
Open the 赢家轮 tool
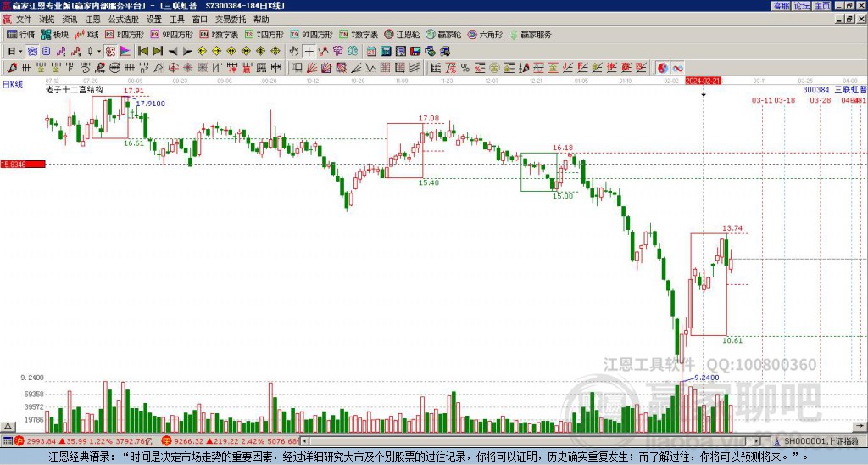coord(443,34)
